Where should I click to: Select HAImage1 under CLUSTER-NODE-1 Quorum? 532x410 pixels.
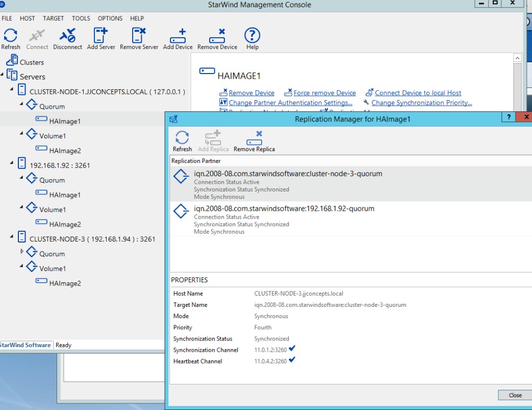coord(65,122)
